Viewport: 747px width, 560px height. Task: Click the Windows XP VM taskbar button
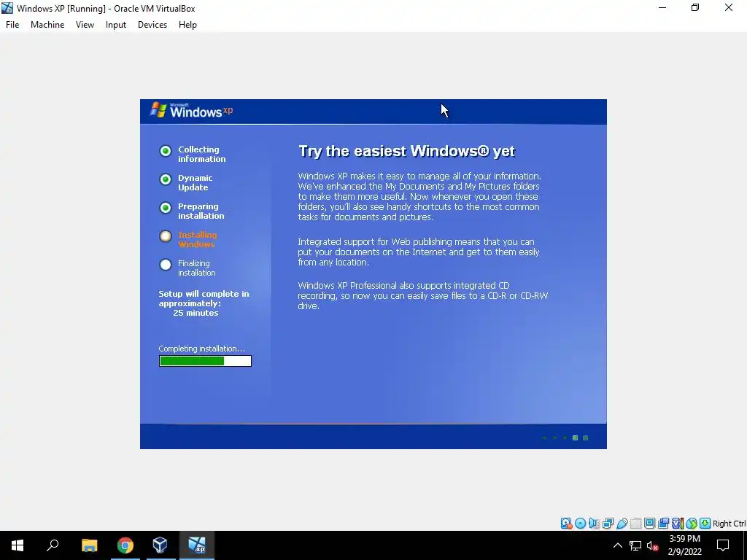[x=197, y=545]
